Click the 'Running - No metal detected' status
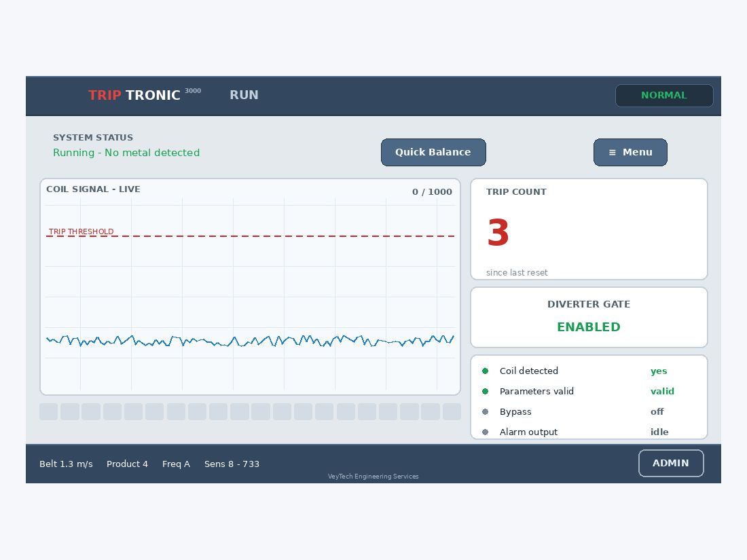The height and width of the screenshot is (560, 747). (126, 153)
